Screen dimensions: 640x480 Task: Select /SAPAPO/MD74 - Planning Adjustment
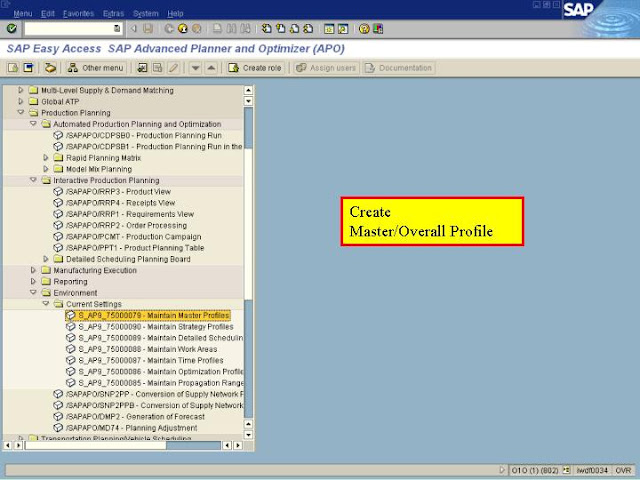pyautogui.click(x=131, y=428)
